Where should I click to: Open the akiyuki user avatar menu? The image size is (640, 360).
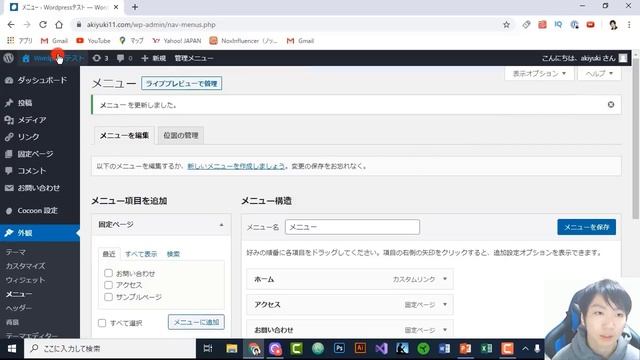(623, 58)
